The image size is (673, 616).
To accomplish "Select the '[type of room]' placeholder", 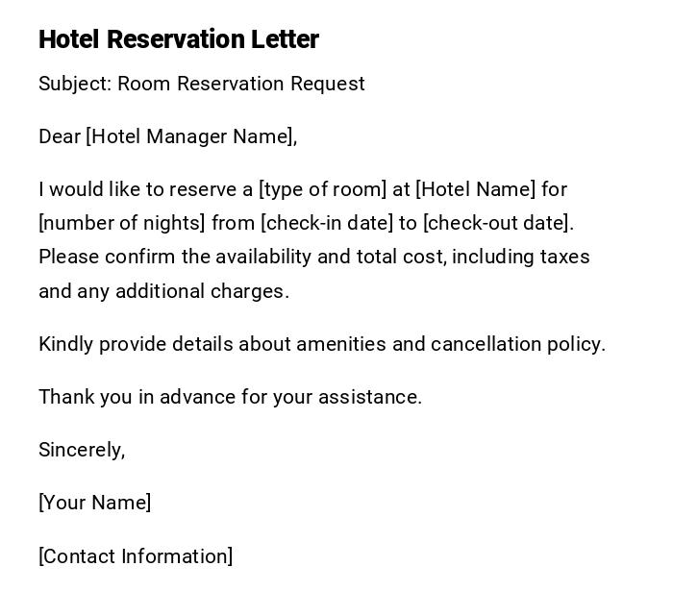I will (x=322, y=189).
